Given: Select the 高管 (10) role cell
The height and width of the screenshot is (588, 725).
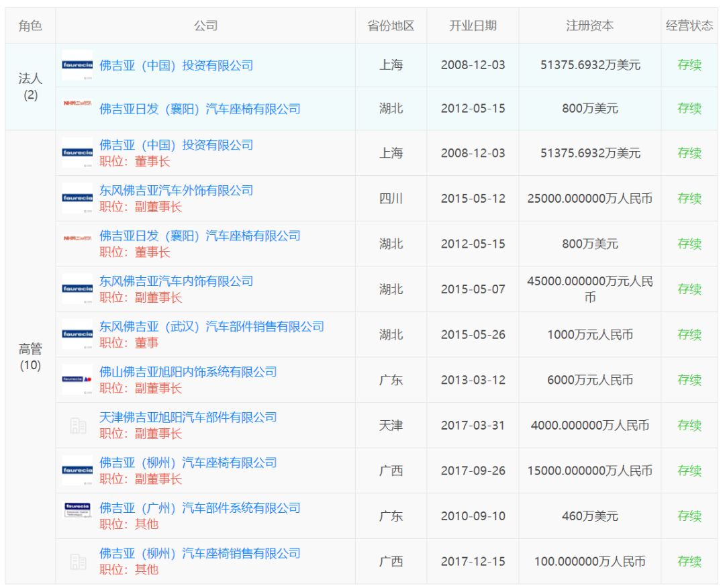Looking at the screenshot, I should tap(30, 357).
